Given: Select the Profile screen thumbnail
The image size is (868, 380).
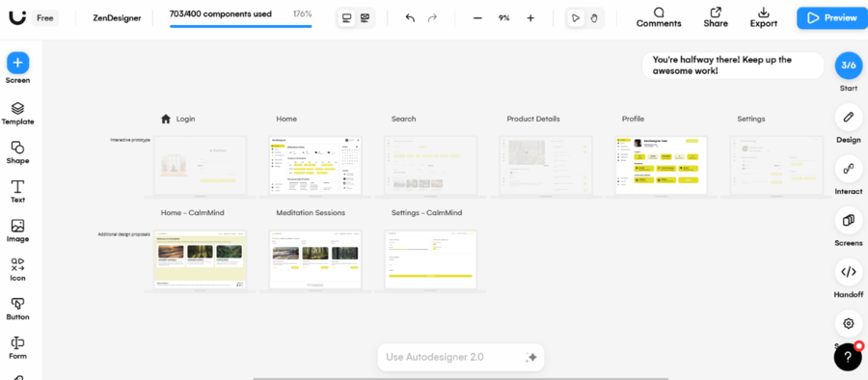Looking at the screenshot, I should point(661,167).
